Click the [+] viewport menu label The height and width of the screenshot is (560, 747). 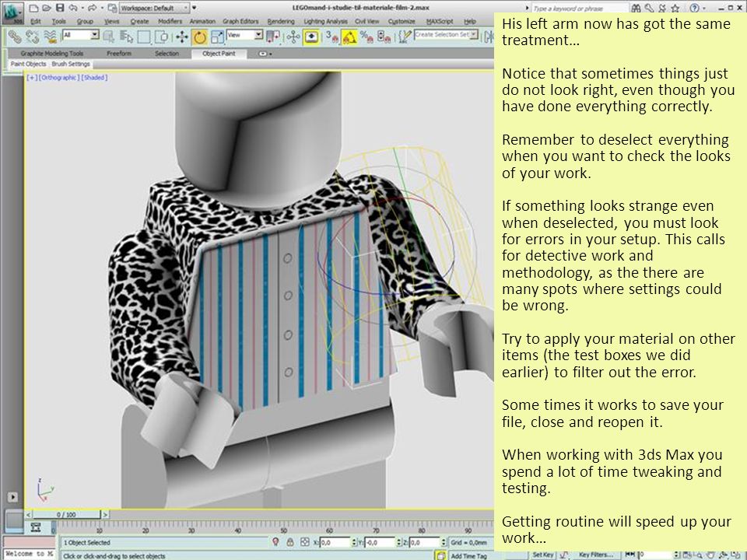31,77
